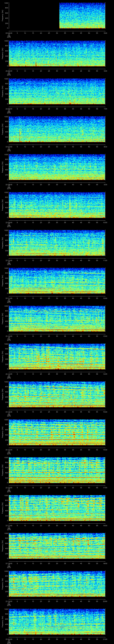Image resolution: width=114 pixels, height=644 pixels.
Task: Open the spectrogram panel starting at 22:18:00
Action: tap(57, 546)
